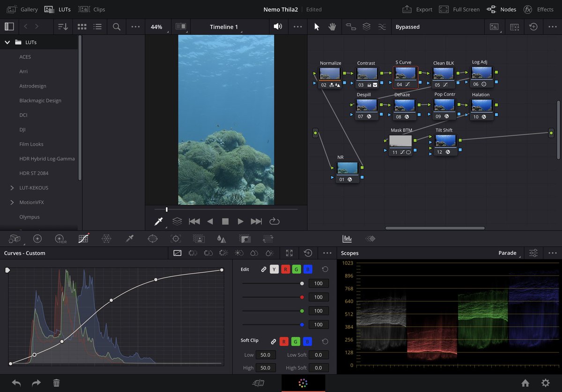Toggle the Y luminance channel button
This screenshot has height=392, width=562.
pos(274,269)
